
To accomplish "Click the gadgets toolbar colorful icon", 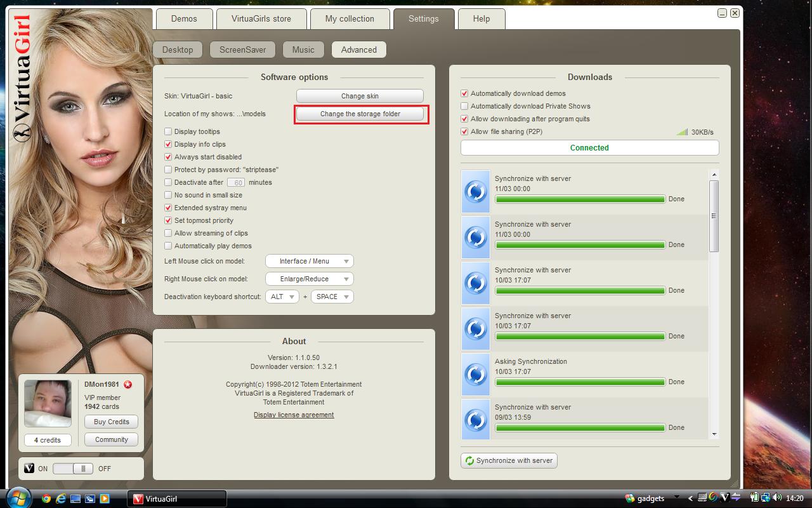I will 630,498.
